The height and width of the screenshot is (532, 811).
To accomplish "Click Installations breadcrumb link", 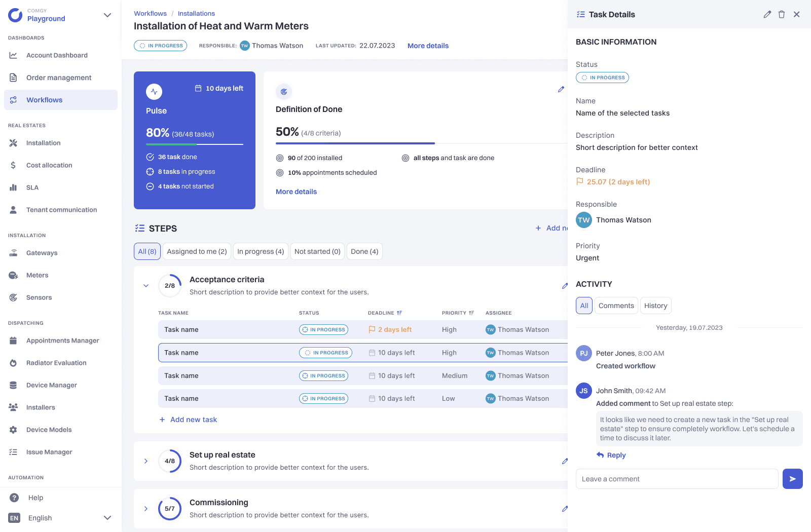I will 196,14.
